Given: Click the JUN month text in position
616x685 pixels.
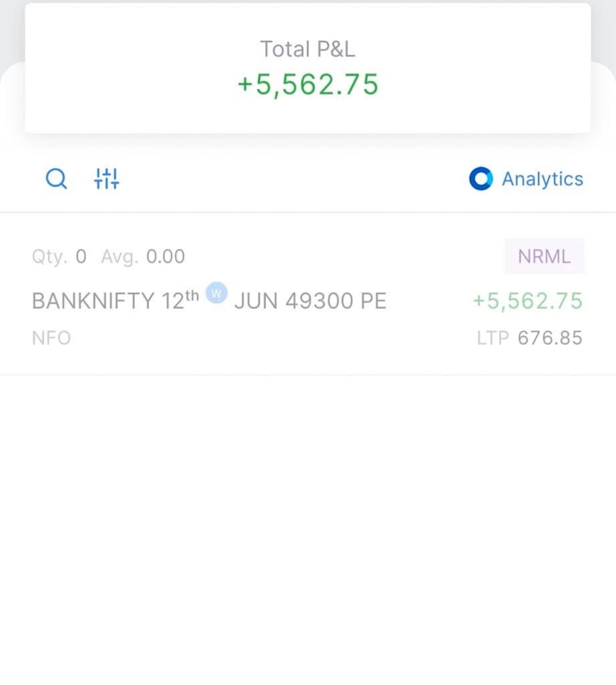Looking at the screenshot, I should pos(257,301).
